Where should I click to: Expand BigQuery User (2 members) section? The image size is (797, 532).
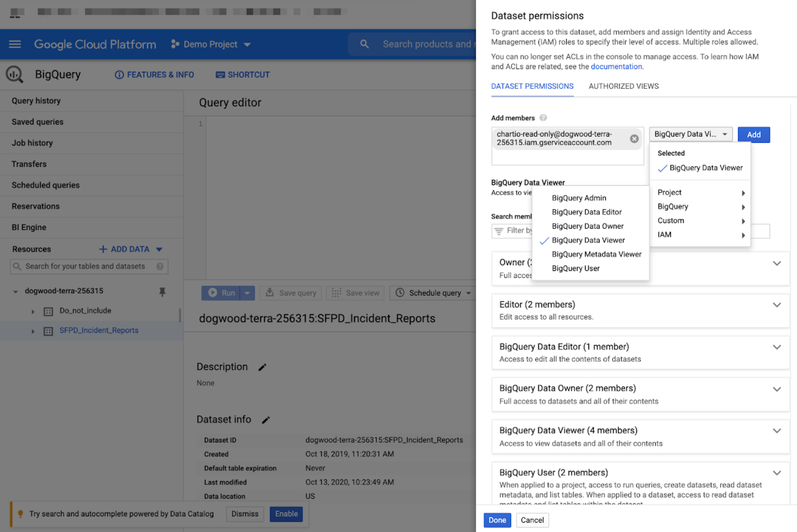click(x=777, y=473)
